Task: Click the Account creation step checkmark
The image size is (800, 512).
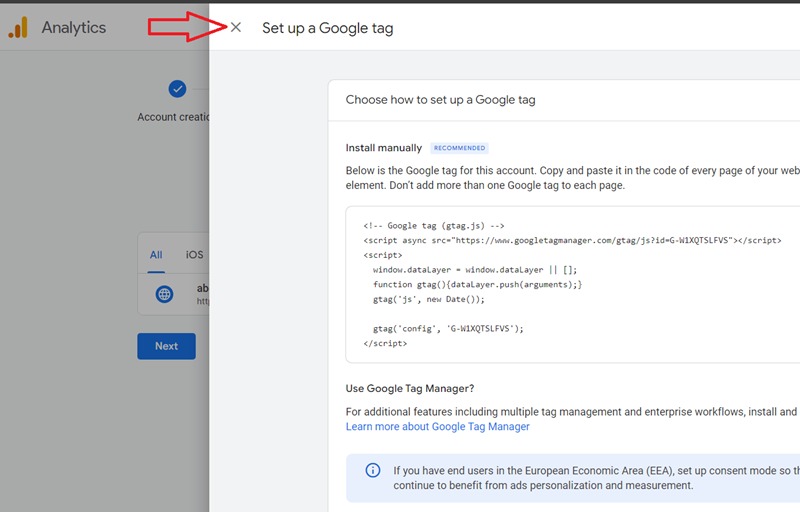Action: [x=177, y=89]
